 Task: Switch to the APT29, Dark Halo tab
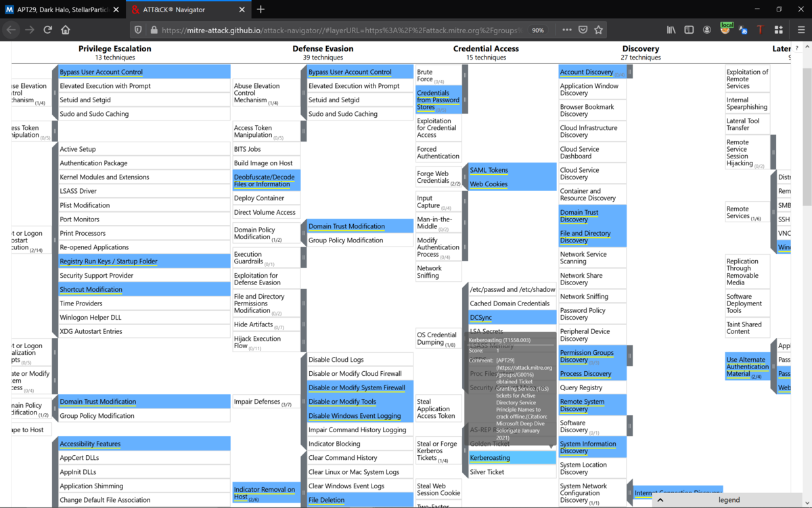(x=62, y=9)
